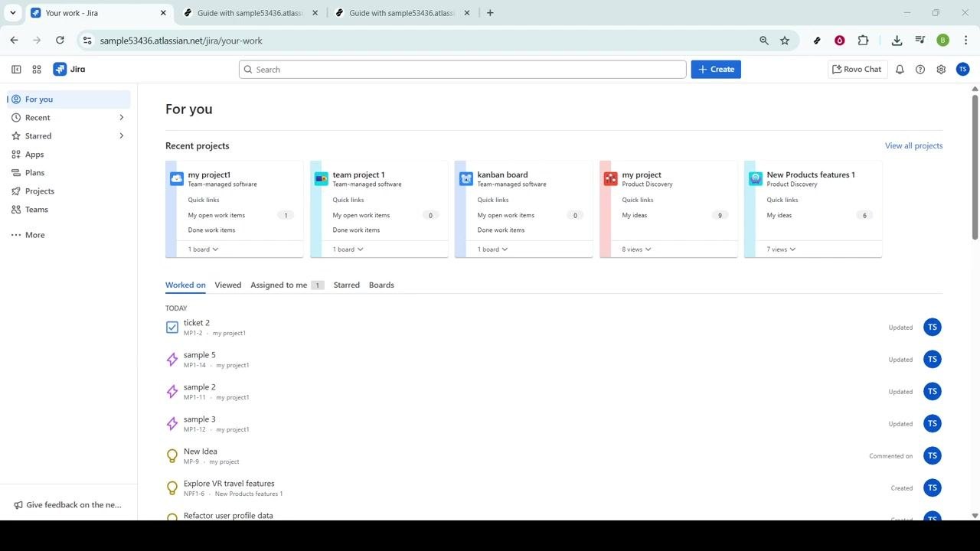The height and width of the screenshot is (551, 980).
Task: Open Rovo Chat
Action: pos(857,69)
